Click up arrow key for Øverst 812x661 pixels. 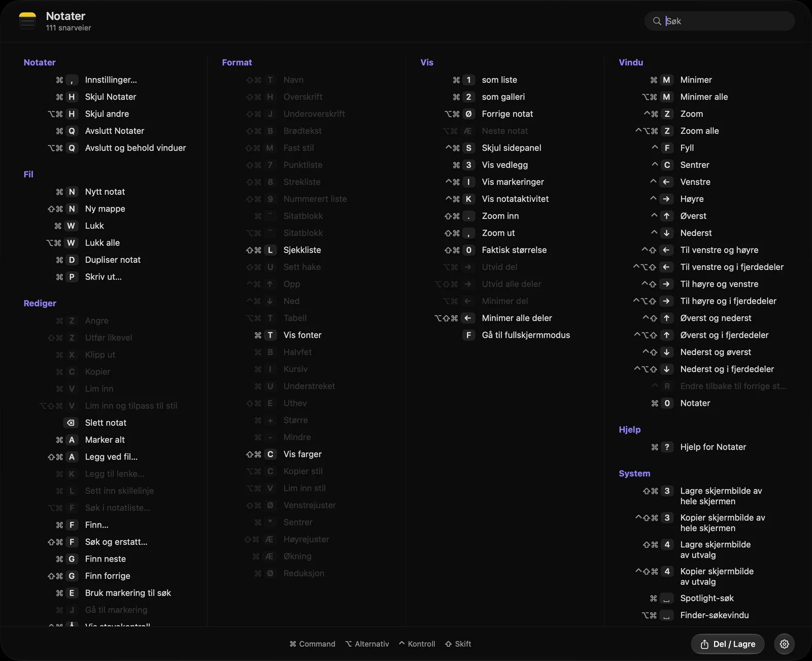click(666, 216)
